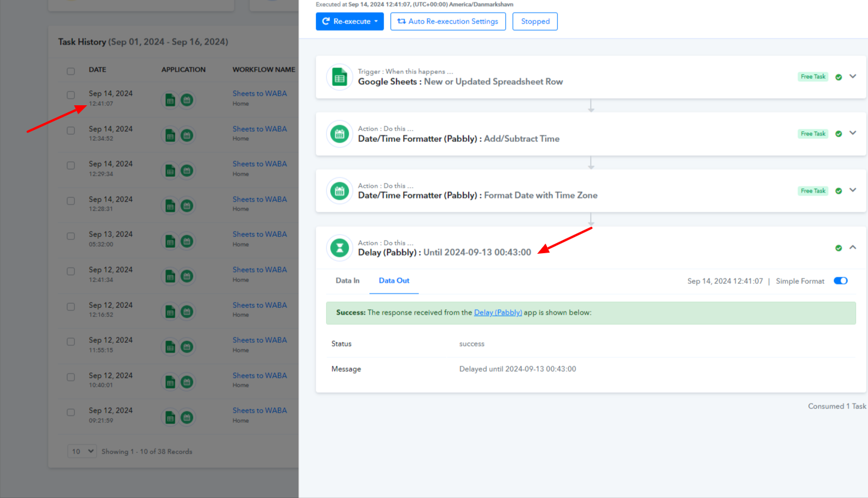This screenshot has height=498, width=868.
Task: Expand the Google Sheets trigger step chevron
Action: pyautogui.click(x=852, y=76)
